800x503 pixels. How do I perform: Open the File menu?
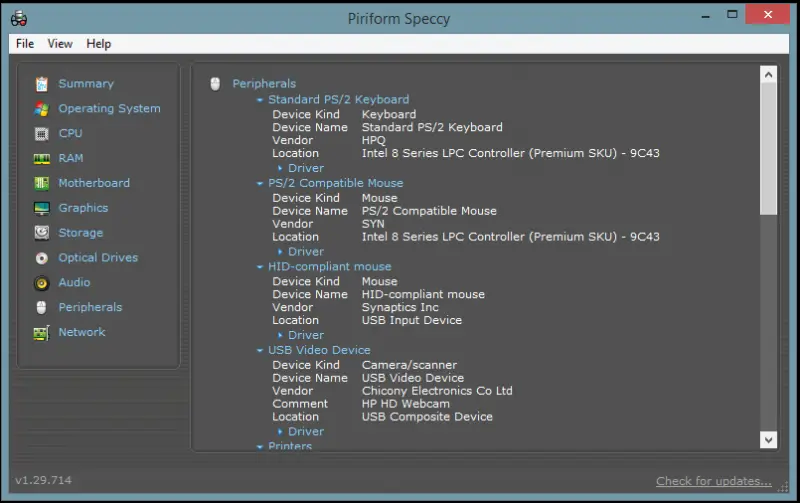pos(24,44)
